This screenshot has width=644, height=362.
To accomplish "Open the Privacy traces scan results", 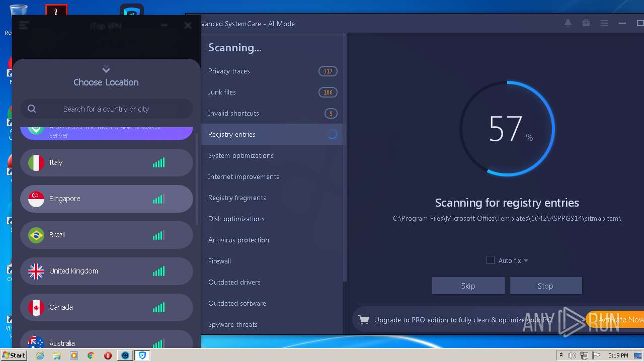I will point(272,71).
